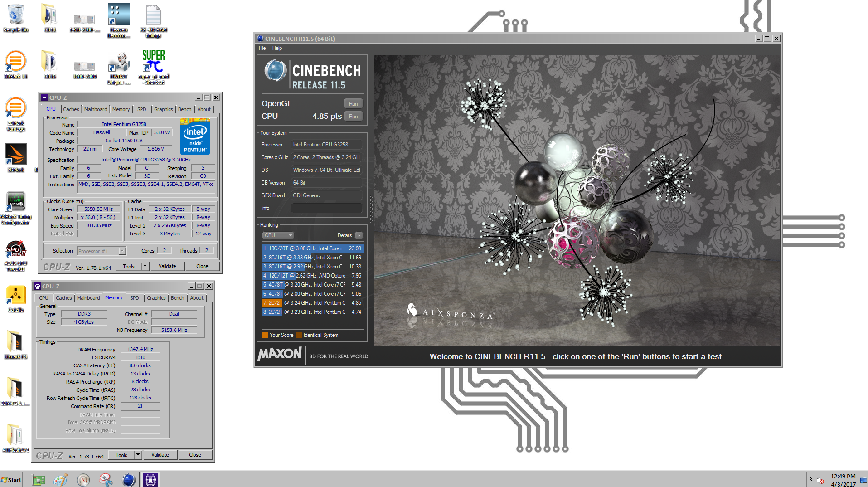Launch 3DMark 11 desktop shortcut

pyautogui.click(x=16, y=64)
